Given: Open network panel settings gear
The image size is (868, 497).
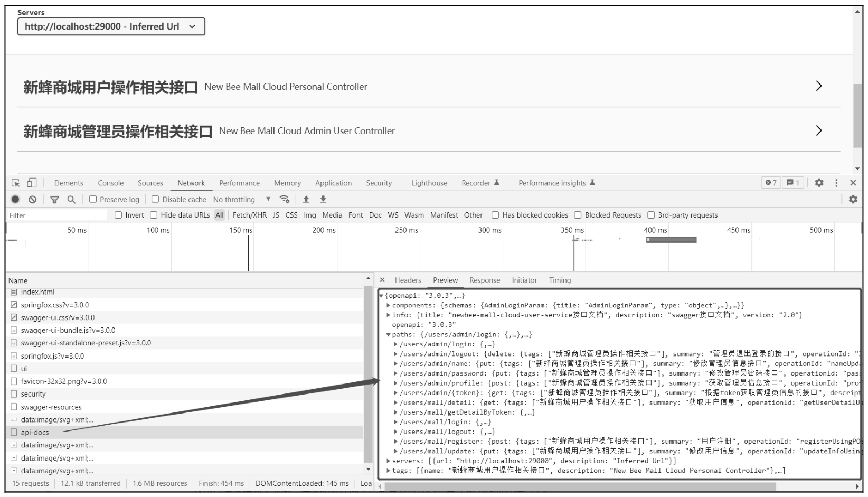Looking at the screenshot, I should point(853,199).
